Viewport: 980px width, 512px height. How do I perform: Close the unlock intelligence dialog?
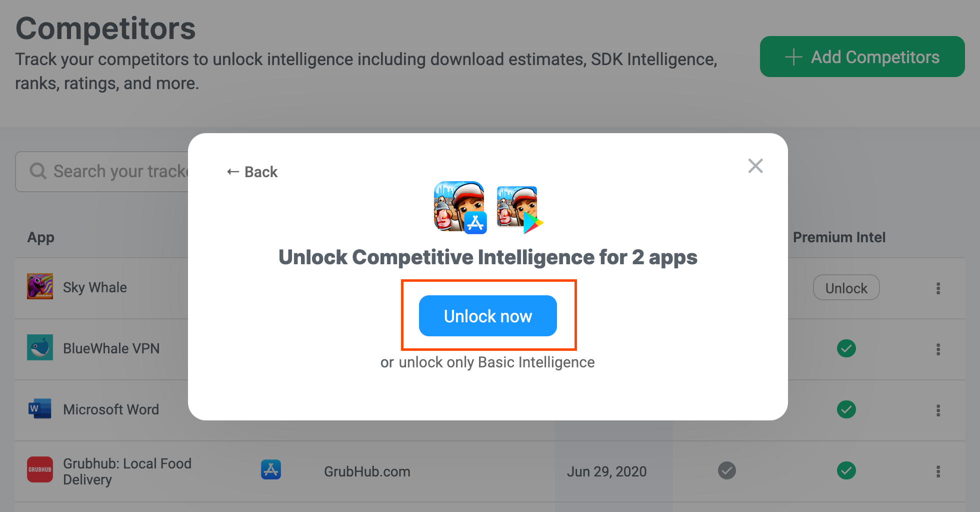coord(755,166)
